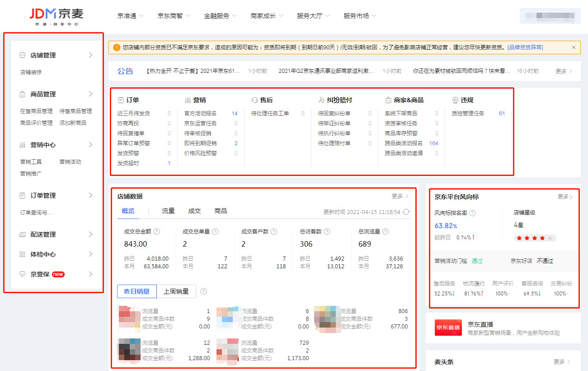This screenshot has height=371, width=588.
Task: Open 营销工具 in sidebar
Action: click(31, 162)
